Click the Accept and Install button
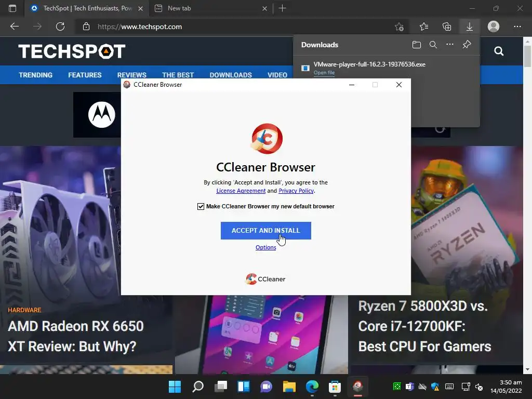Image resolution: width=532 pixels, height=399 pixels. coord(265,230)
